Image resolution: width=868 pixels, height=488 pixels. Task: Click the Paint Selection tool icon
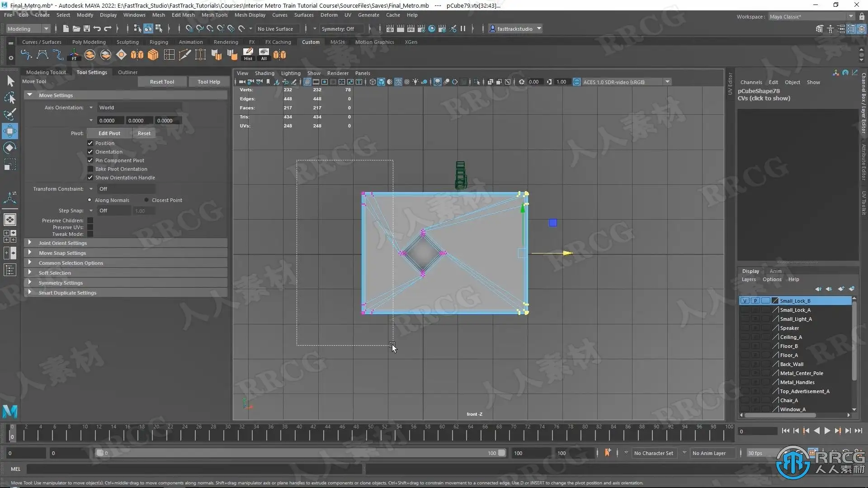pos(10,114)
